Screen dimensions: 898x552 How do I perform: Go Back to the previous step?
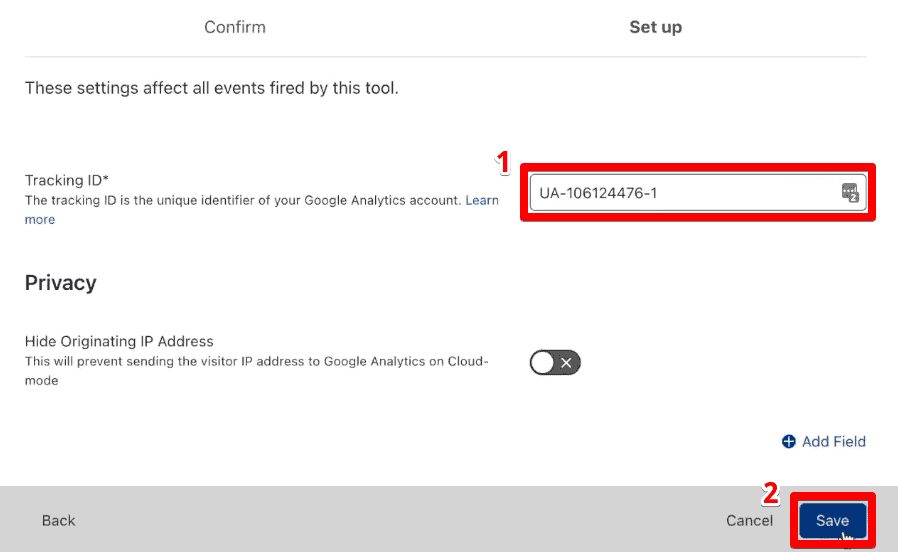(58, 521)
